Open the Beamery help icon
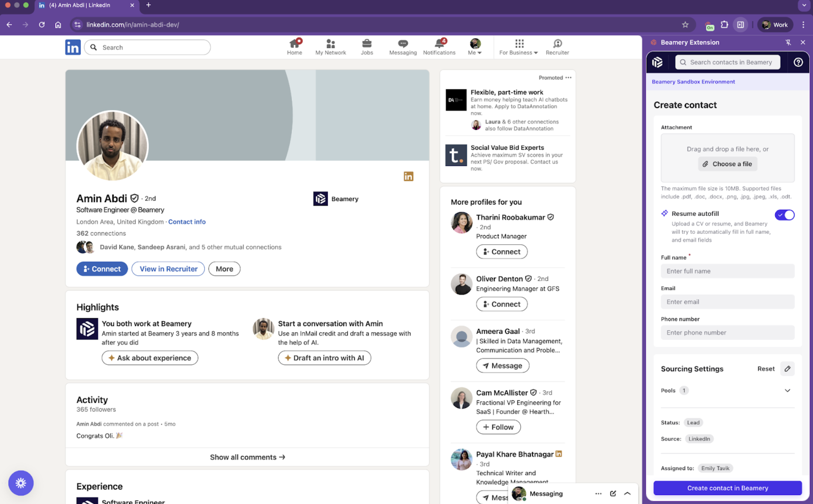The width and height of the screenshot is (813, 504). pyautogui.click(x=798, y=62)
